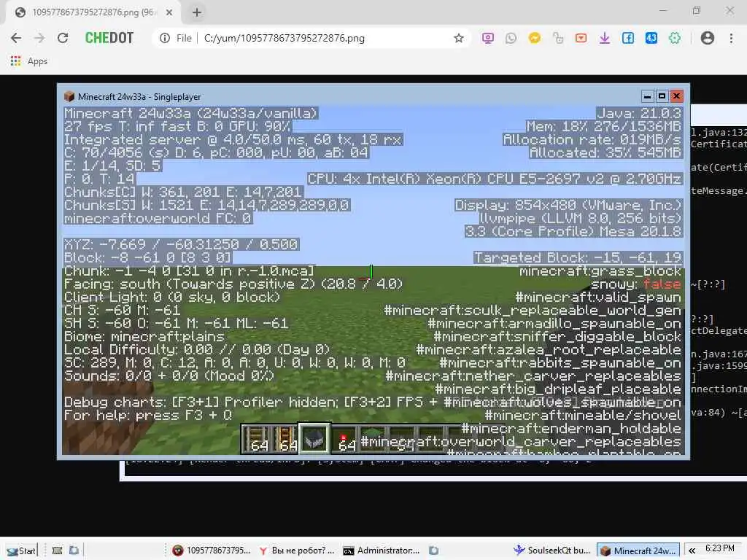
Task: Reload the page with refresh icon
Action: point(63,38)
